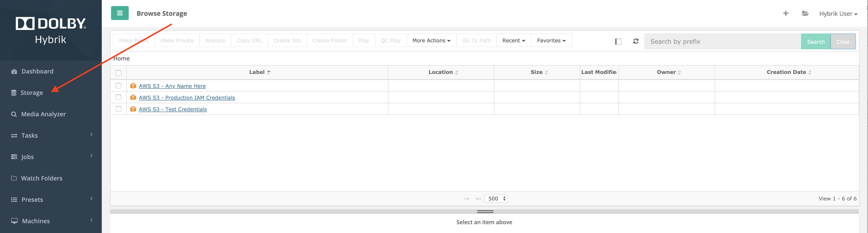868x233 pixels.
Task: Click the Jobs list icon
Action: [14, 157]
